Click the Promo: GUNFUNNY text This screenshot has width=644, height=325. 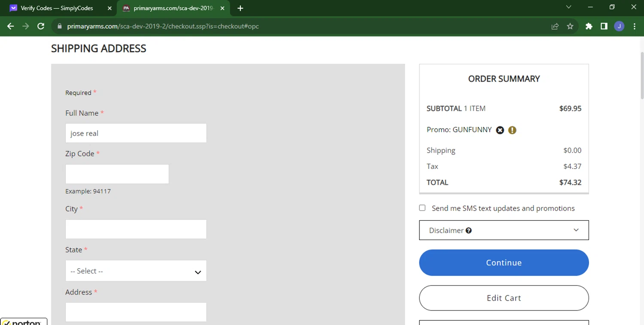click(459, 130)
